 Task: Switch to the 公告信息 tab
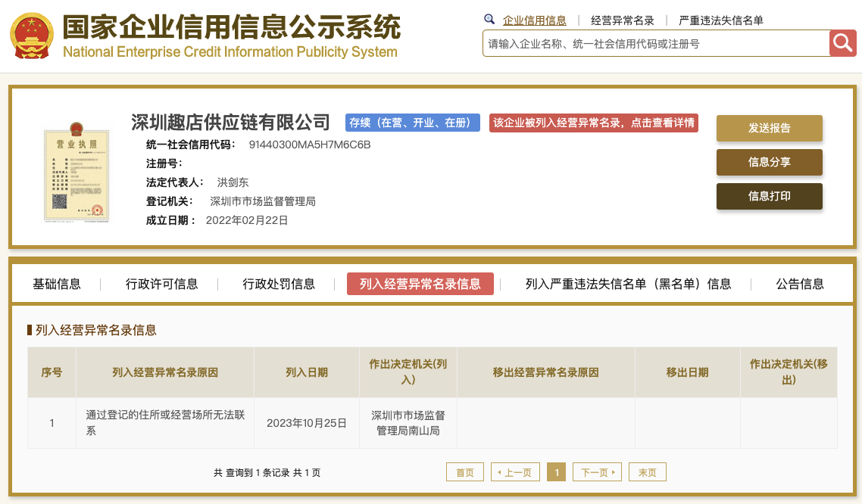click(x=800, y=284)
